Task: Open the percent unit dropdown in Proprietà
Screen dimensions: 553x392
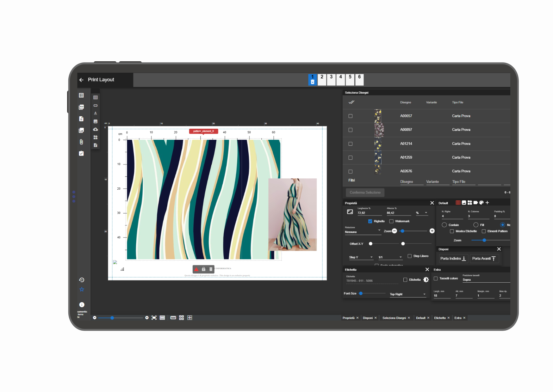Action: click(x=422, y=213)
